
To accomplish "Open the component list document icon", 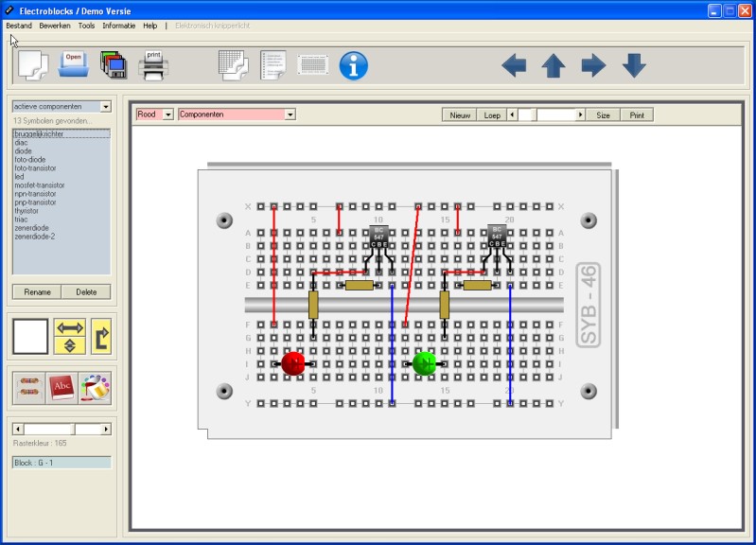I will pyautogui.click(x=273, y=65).
